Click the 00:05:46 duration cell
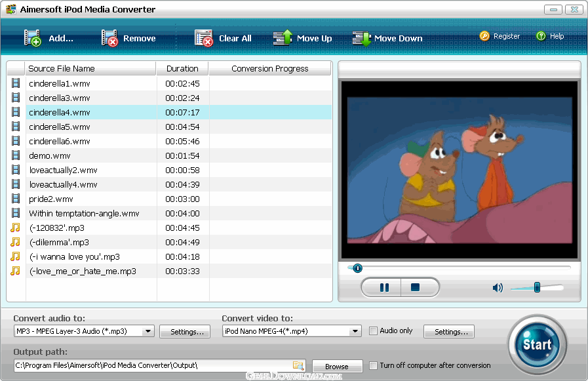This screenshot has height=381, width=588. point(183,142)
